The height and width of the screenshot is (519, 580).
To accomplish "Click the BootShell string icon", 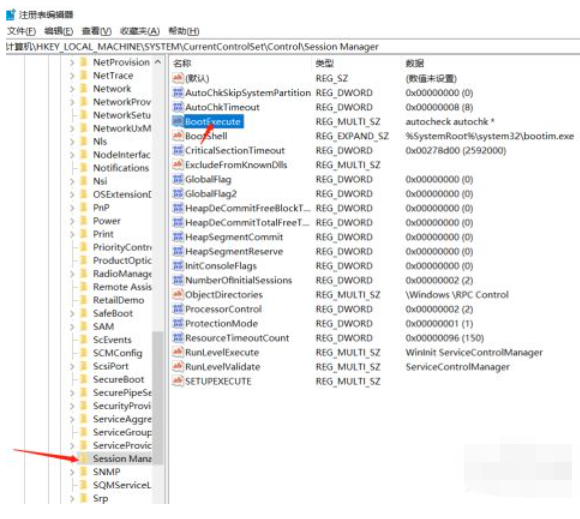I will coord(178,136).
